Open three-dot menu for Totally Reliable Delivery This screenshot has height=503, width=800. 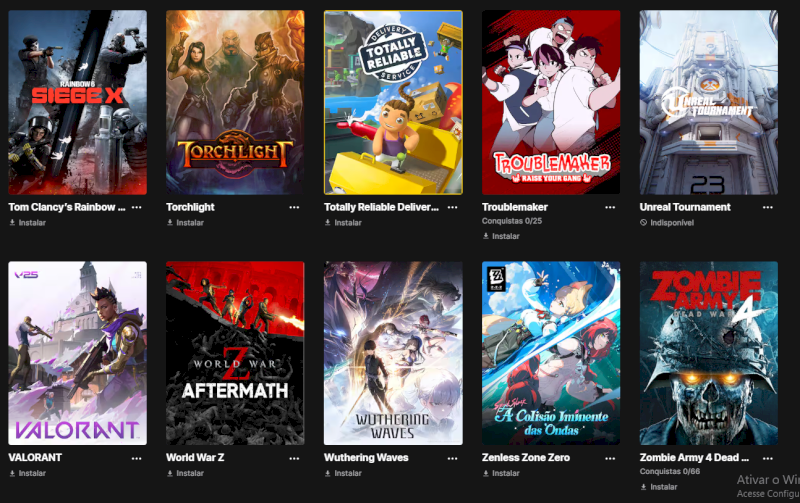pyautogui.click(x=453, y=208)
